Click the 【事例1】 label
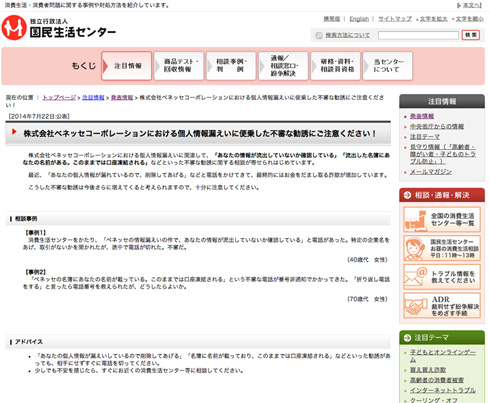 pyautogui.click(x=35, y=233)
